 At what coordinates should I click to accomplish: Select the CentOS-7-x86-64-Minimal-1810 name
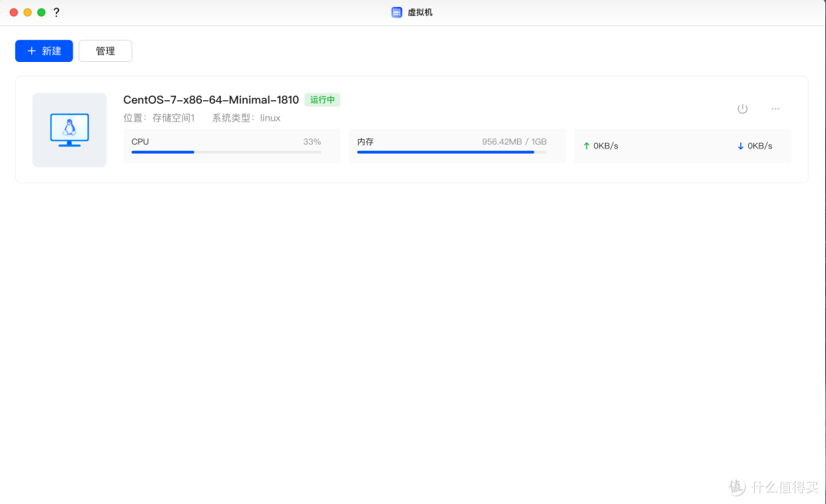(211, 99)
